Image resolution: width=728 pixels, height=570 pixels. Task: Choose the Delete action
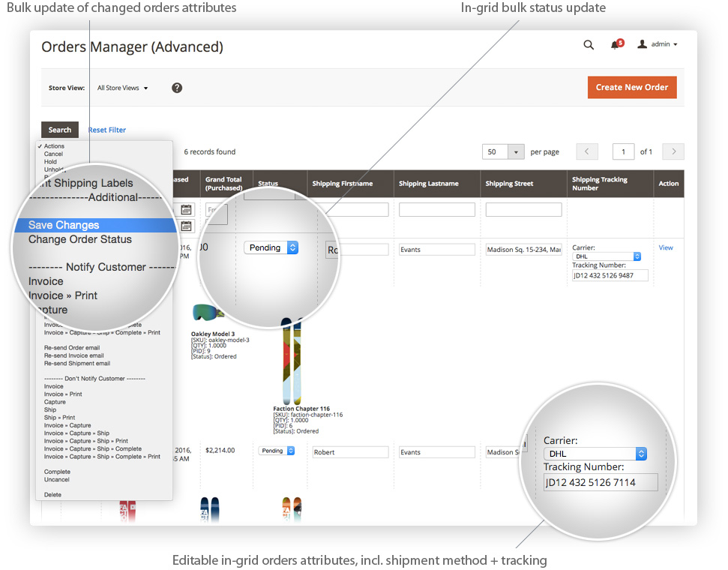click(52, 495)
